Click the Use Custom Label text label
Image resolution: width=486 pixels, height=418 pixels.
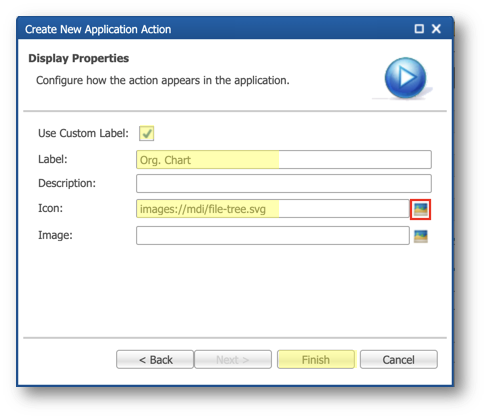tap(83, 133)
